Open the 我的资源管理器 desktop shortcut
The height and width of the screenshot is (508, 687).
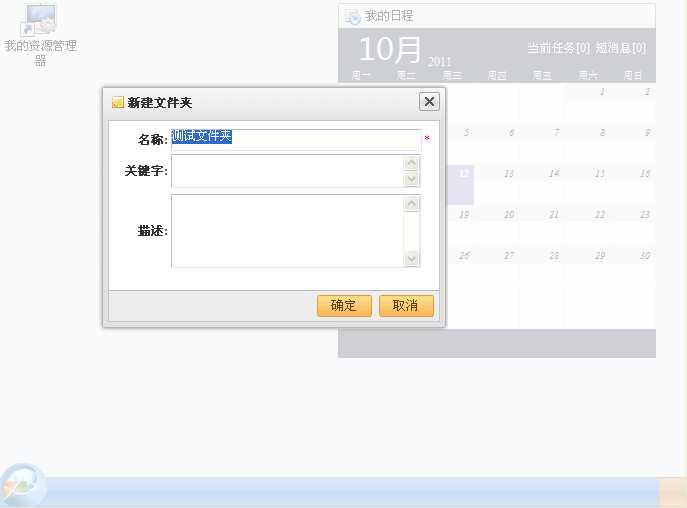coord(40,35)
